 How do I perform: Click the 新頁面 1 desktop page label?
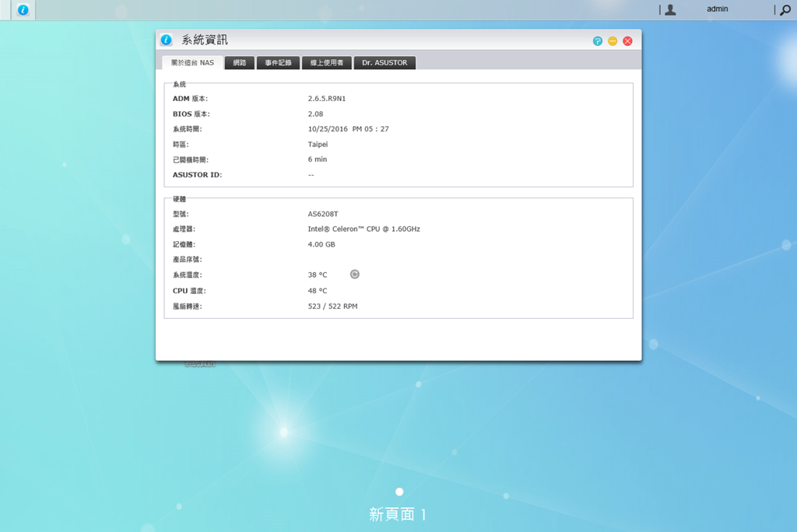[x=398, y=514]
